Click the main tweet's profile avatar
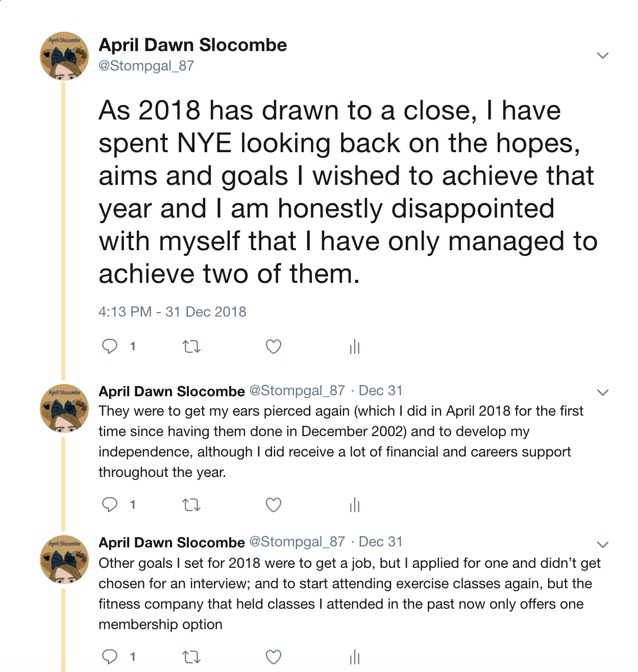This screenshot has width=638, height=672. tap(64, 56)
